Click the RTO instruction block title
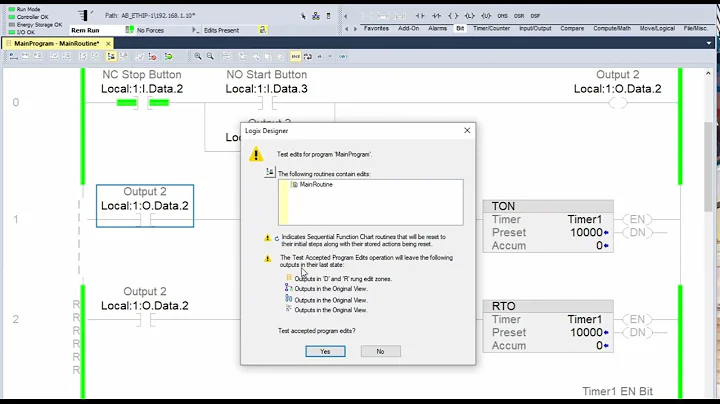This screenshot has height=404, width=720. (503, 306)
